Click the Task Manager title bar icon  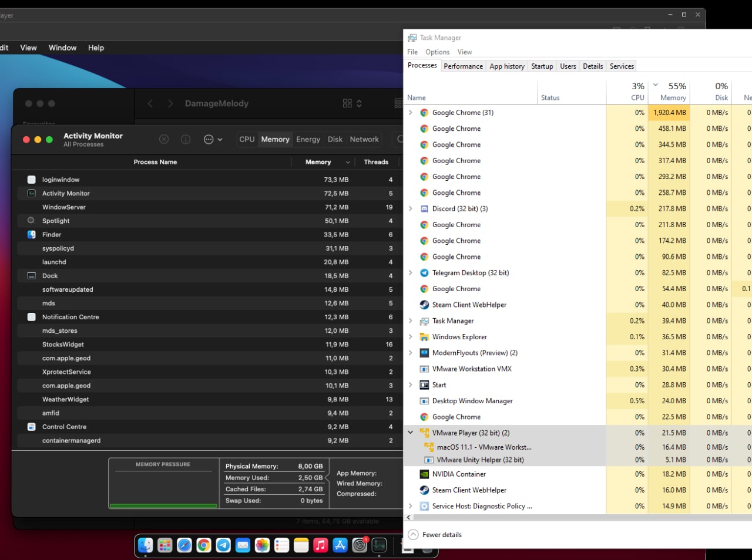click(412, 38)
